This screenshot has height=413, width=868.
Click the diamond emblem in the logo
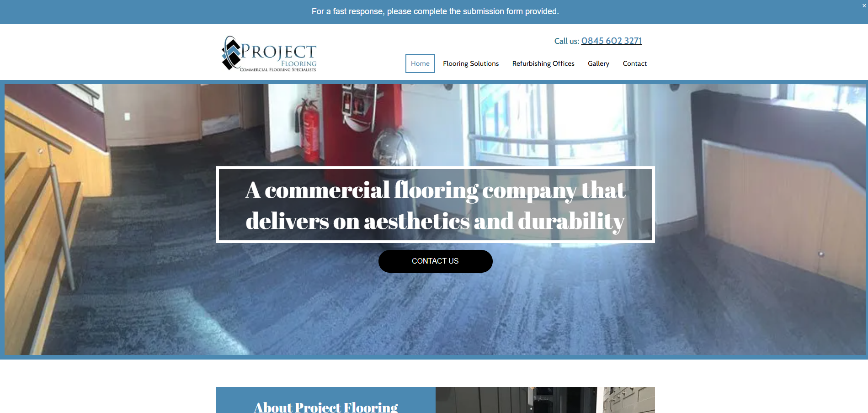[231, 53]
